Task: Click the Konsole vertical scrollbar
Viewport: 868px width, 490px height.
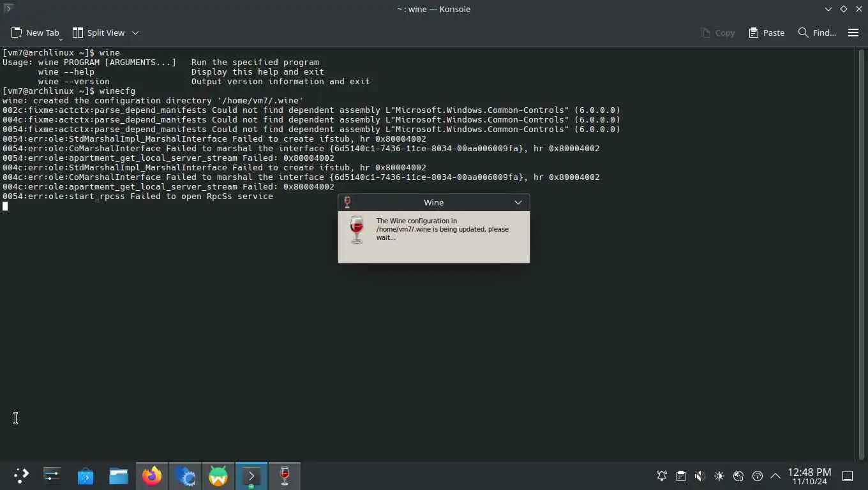Action: (x=861, y=253)
